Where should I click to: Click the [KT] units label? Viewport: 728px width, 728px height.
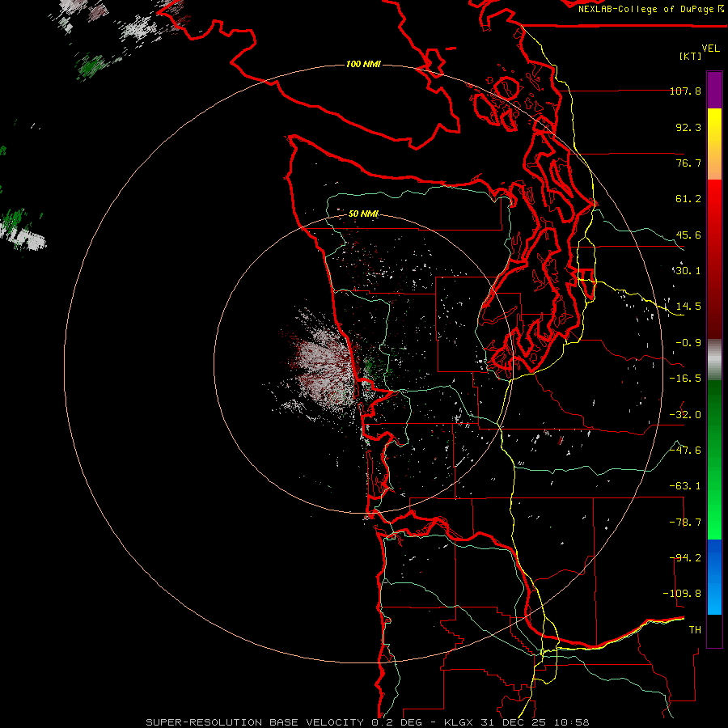pos(690,56)
